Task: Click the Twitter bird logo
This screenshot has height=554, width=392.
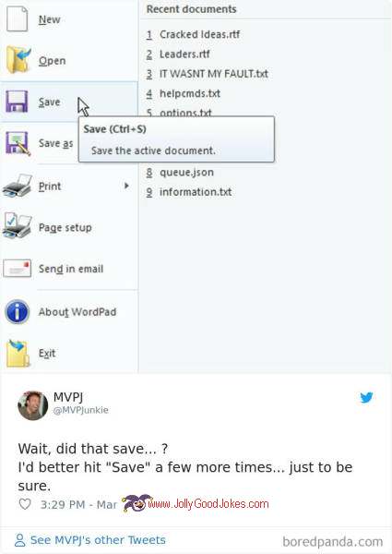Action: (366, 397)
